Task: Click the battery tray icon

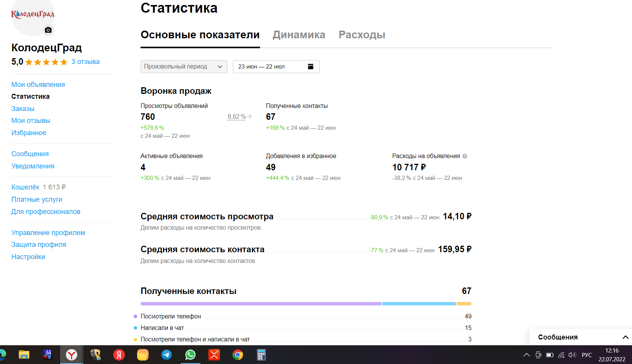Action: pos(550,355)
